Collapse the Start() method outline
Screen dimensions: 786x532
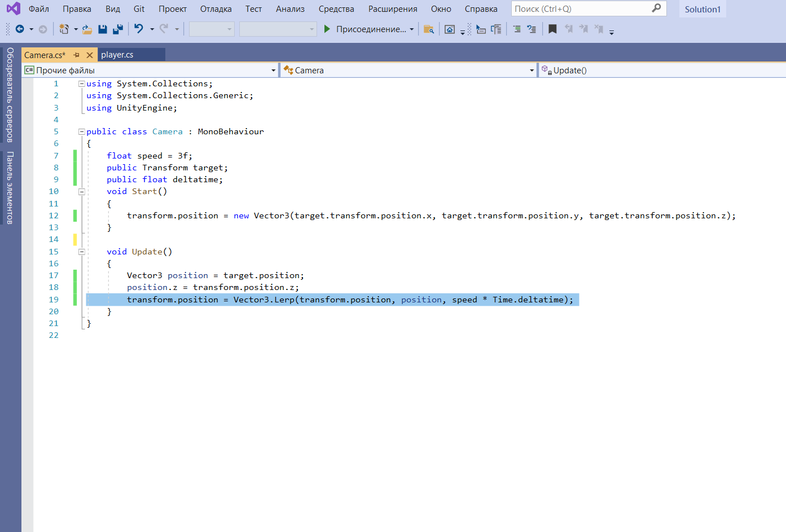pos(81,191)
